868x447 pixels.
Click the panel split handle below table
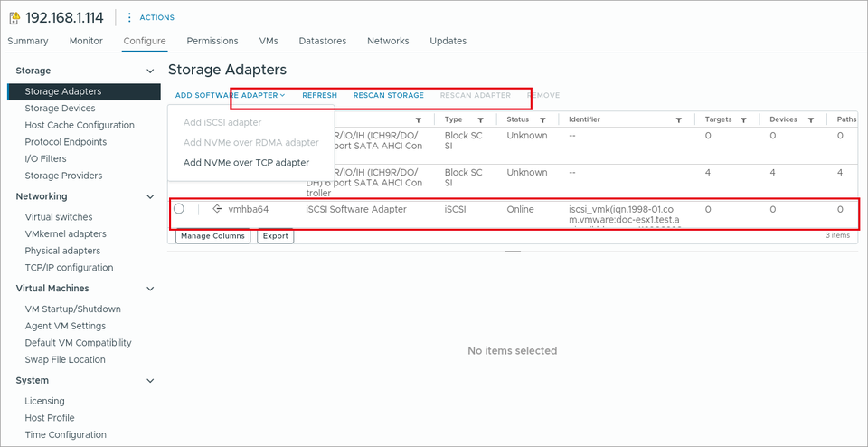click(513, 252)
